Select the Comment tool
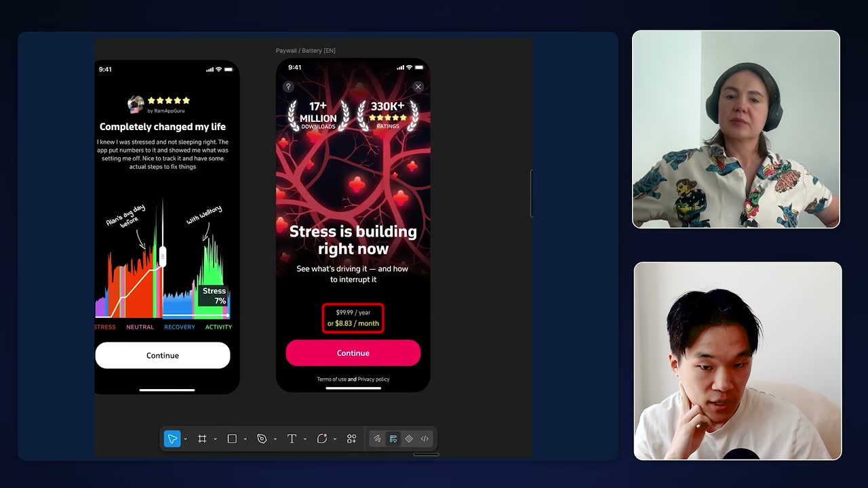The height and width of the screenshot is (488, 868). (321, 439)
